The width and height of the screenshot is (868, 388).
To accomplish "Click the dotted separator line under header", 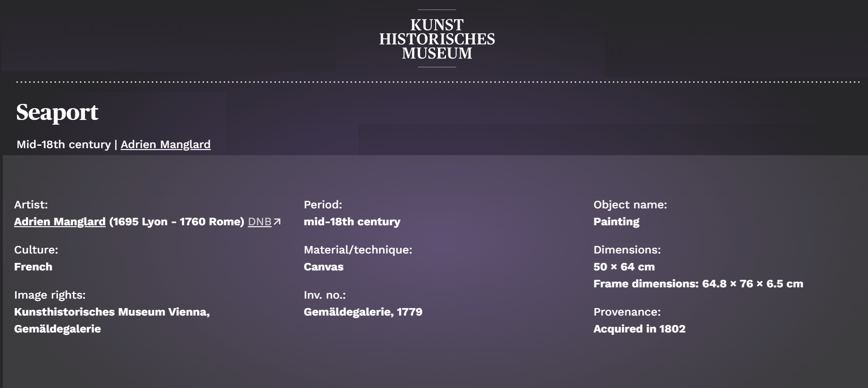I will click(437, 82).
